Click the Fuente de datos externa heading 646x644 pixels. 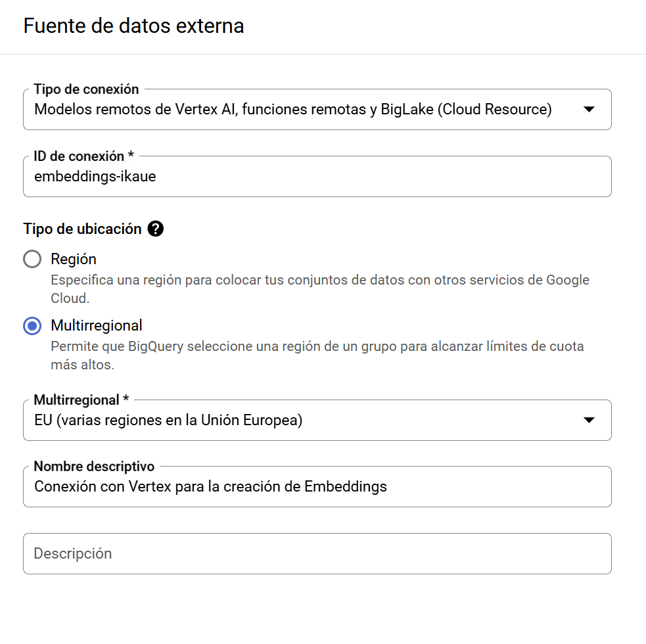click(x=134, y=26)
